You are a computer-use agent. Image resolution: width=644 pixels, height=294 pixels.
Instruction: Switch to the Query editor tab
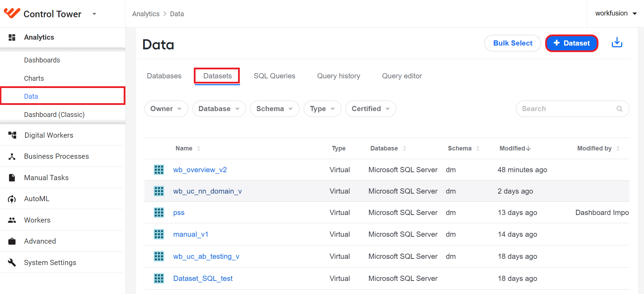point(402,76)
